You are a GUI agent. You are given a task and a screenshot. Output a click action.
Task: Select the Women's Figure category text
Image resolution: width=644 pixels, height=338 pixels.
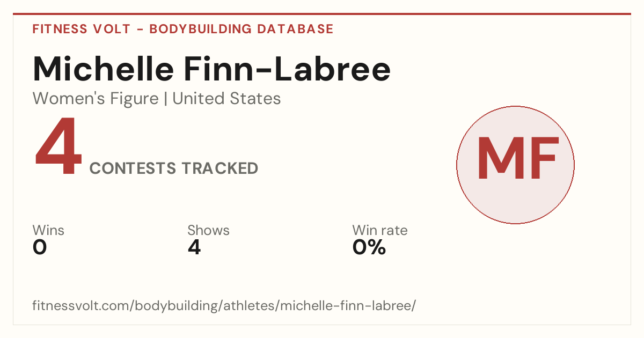96,99
